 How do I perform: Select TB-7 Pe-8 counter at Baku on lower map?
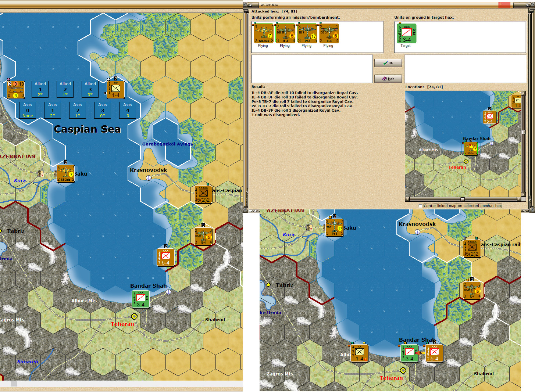(335, 228)
